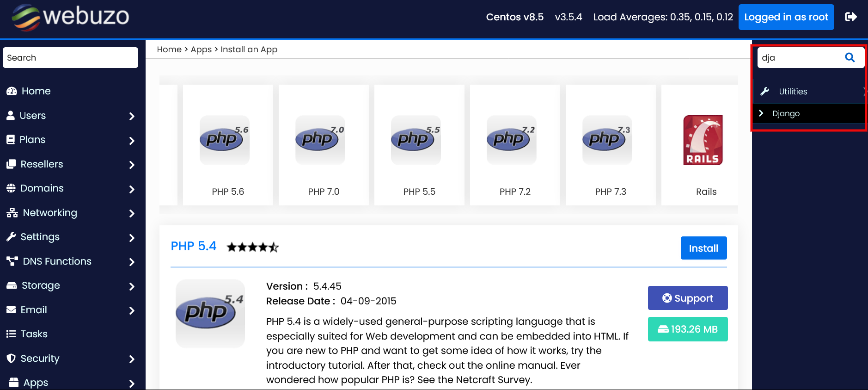Click the Version 5.4.45 value
The image size is (868, 390).
(327, 286)
